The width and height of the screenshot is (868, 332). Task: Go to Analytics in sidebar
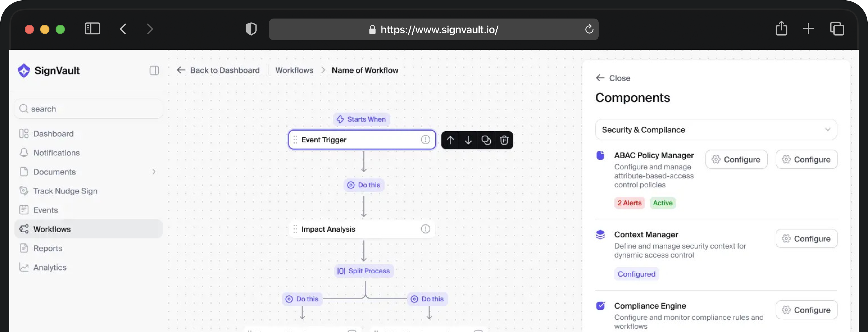point(49,267)
